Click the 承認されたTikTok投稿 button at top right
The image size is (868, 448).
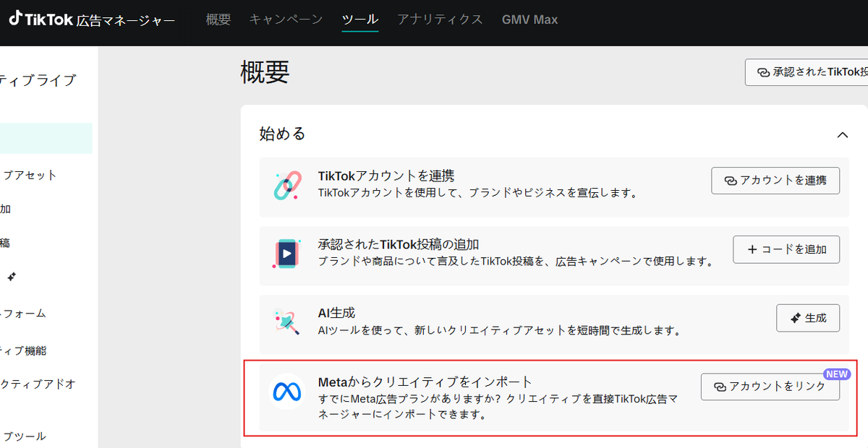[x=807, y=72]
